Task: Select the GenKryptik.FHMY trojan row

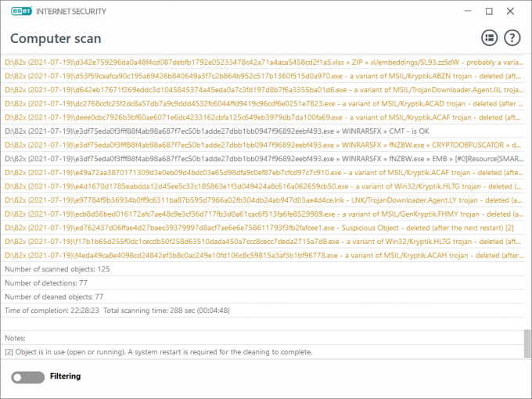Action: coord(262,214)
